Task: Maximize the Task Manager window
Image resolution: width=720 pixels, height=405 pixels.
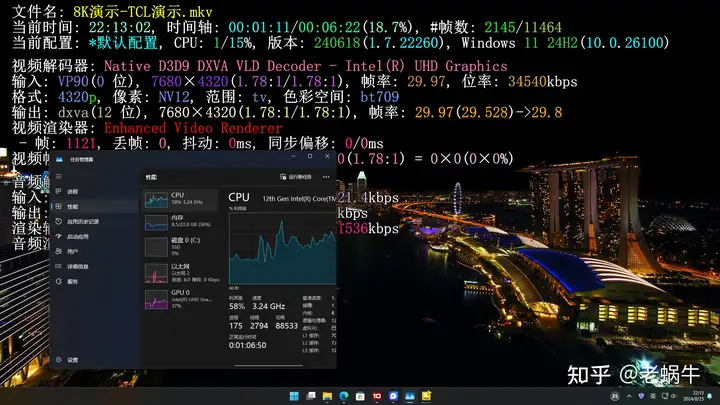Action: click(x=310, y=157)
